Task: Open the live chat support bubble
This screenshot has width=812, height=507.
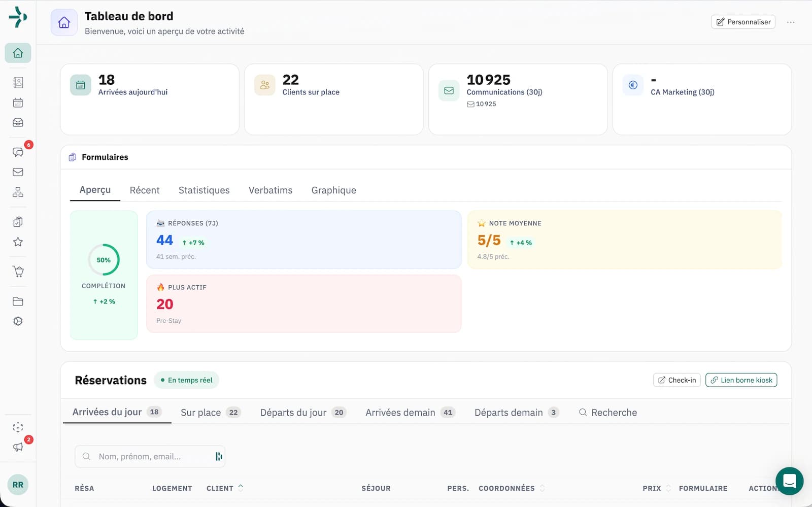Action: pos(789,481)
